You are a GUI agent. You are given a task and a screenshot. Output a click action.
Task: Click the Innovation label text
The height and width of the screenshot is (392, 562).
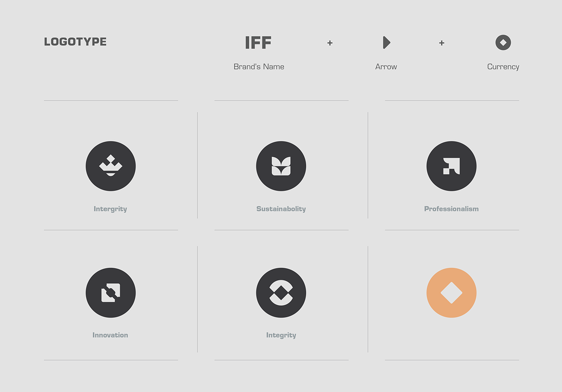pyautogui.click(x=110, y=335)
